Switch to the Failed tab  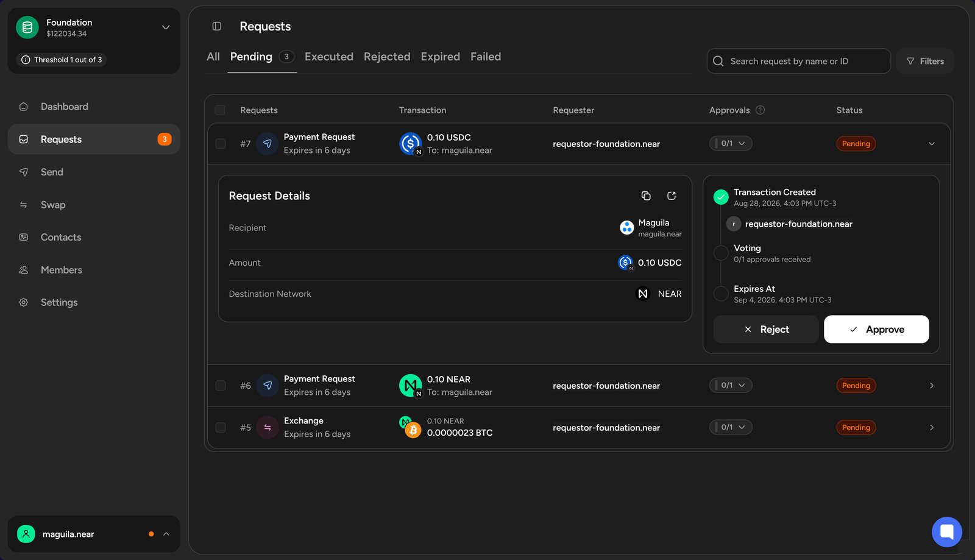click(486, 57)
